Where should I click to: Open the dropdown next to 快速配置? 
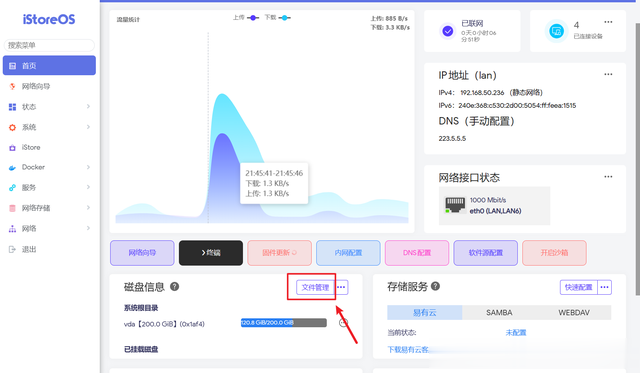604,287
